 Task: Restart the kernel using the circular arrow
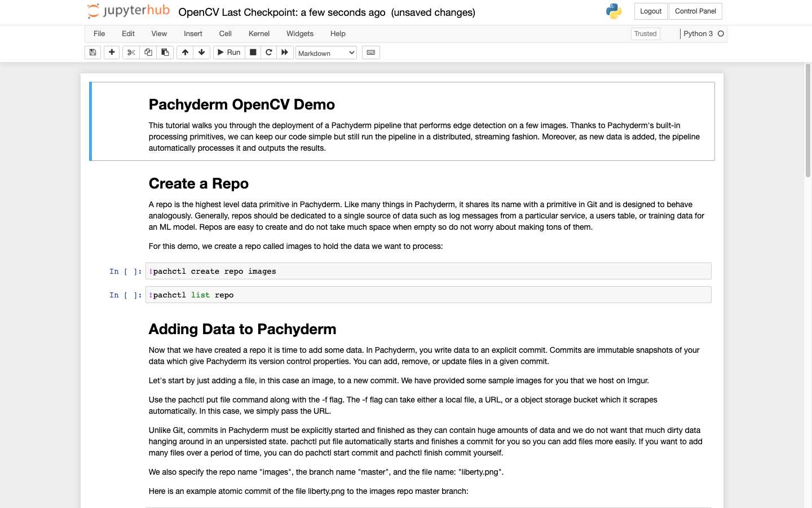point(269,52)
